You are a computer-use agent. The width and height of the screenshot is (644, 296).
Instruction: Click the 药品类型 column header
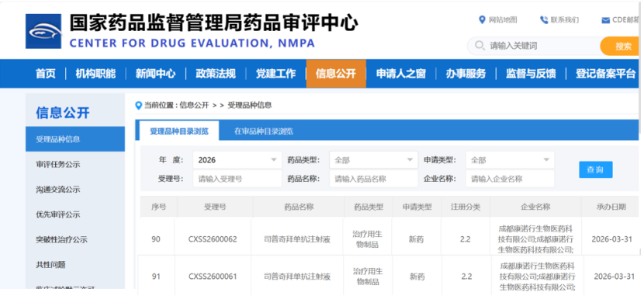point(369,207)
